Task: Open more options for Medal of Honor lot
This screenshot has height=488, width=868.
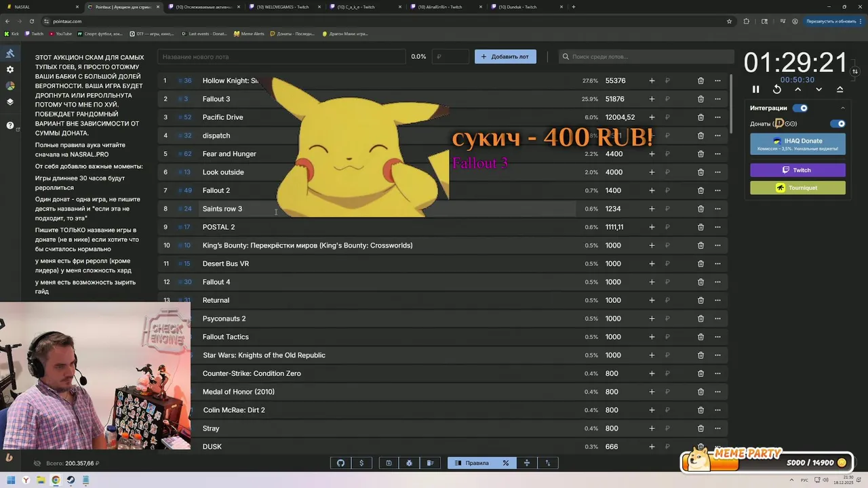Action: click(717, 392)
